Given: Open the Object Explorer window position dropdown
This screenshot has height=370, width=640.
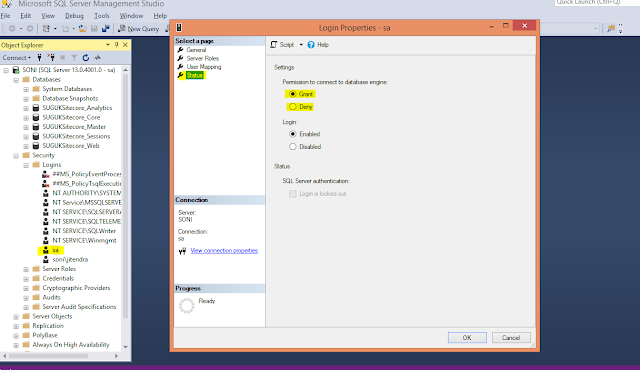Looking at the screenshot, I should point(108,45).
